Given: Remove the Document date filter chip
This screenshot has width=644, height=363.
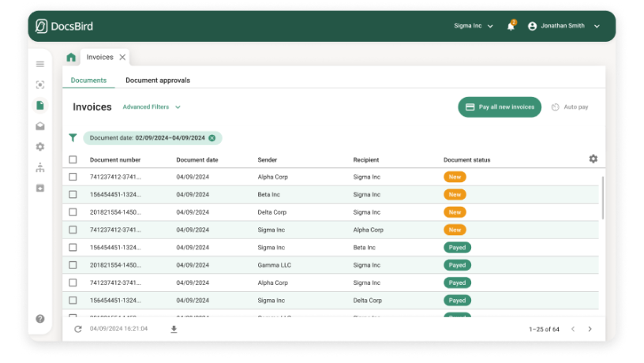Looking at the screenshot, I should [x=212, y=138].
